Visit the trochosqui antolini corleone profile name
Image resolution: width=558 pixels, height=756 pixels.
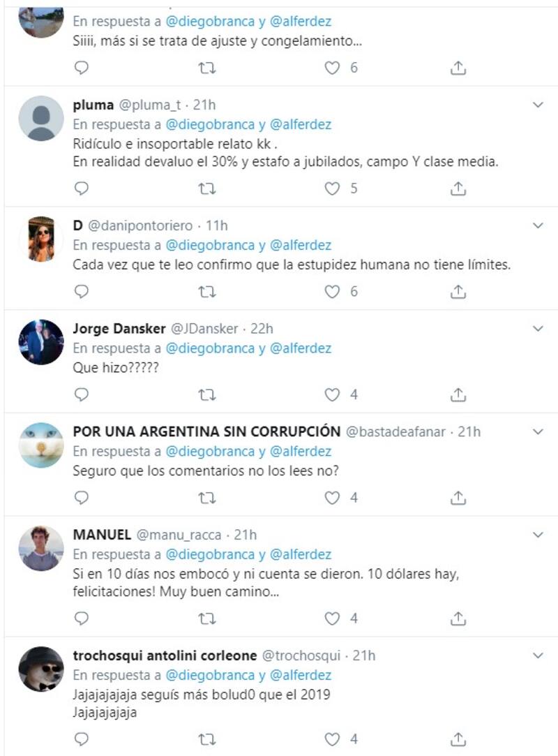(x=165, y=655)
